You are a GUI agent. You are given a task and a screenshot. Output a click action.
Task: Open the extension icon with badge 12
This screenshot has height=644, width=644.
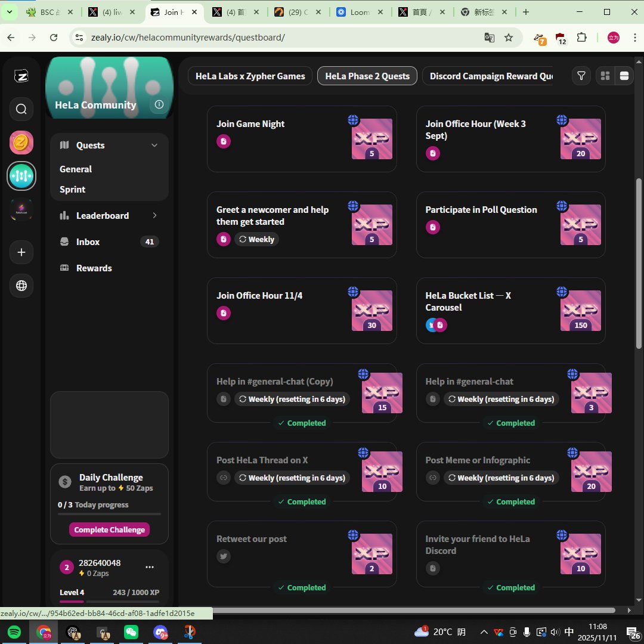[561, 39]
